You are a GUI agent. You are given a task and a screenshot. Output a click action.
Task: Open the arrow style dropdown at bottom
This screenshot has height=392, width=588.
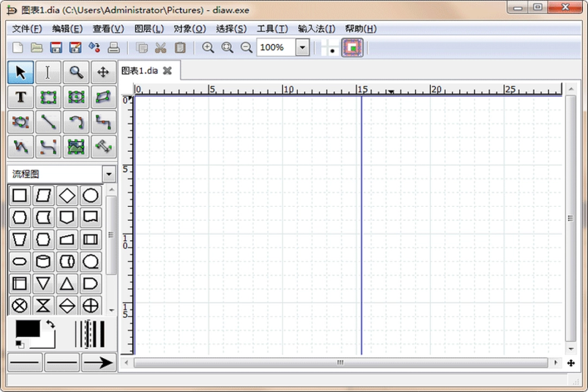tap(99, 362)
